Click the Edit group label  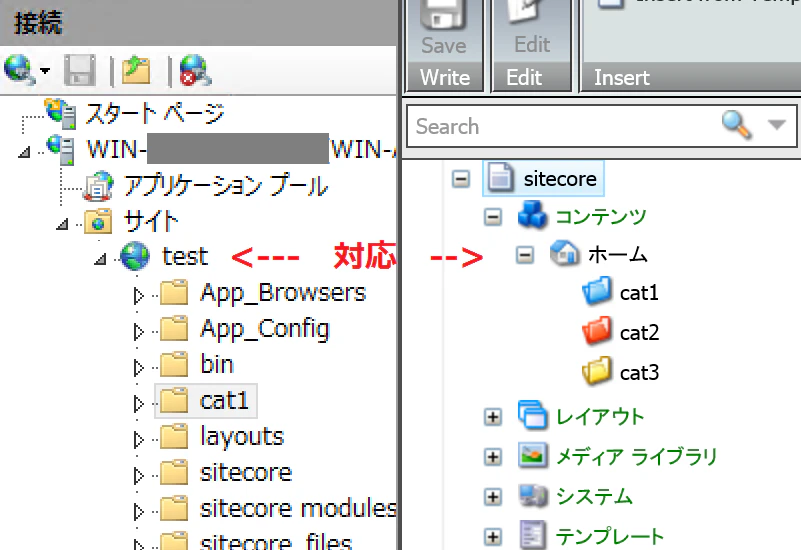pos(524,78)
